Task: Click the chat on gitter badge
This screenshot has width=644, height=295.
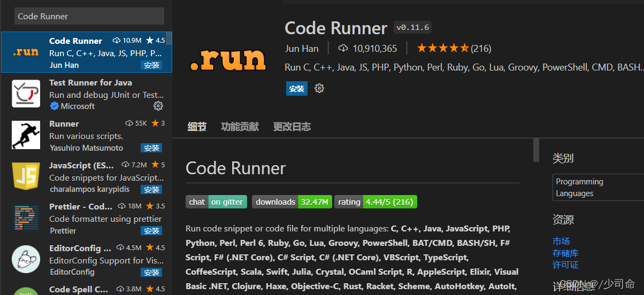Action: click(x=217, y=201)
